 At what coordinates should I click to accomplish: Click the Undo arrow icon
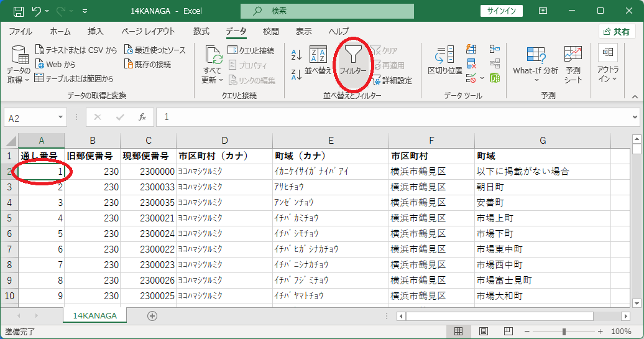pyautogui.click(x=37, y=11)
